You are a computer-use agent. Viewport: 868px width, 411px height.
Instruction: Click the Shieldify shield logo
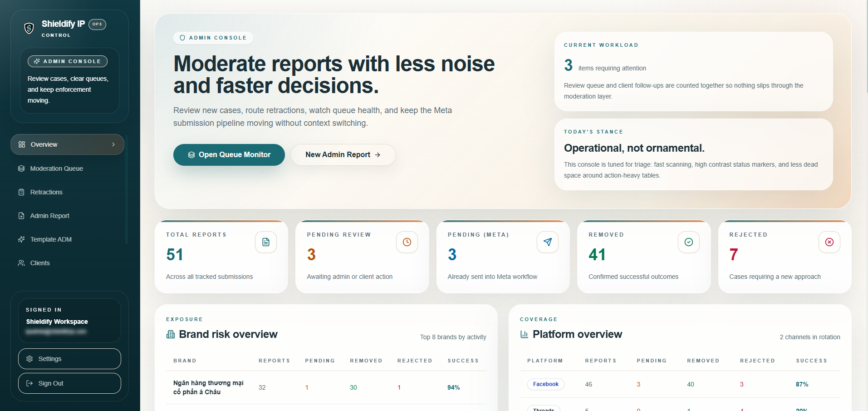point(28,28)
